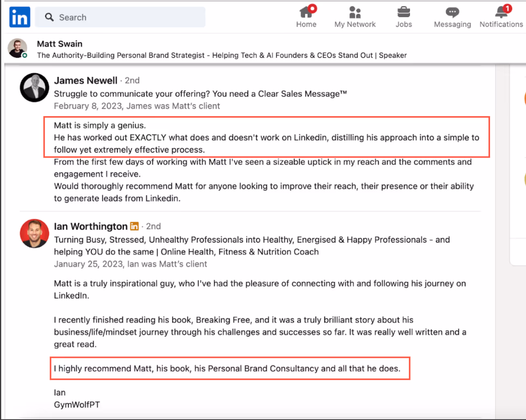Image resolution: width=526 pixels, height=420 pixels.
Task: Click into the Search input field
Action: [x=121, y=17]
